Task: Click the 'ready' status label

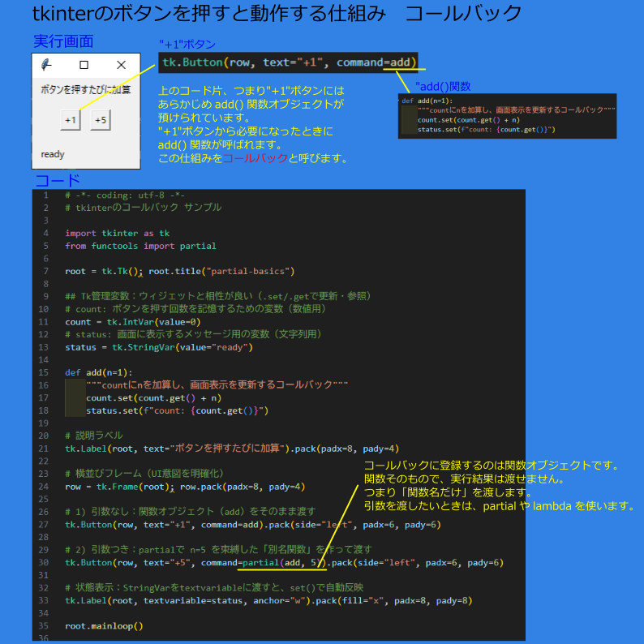Action: (x=53, y=154)
